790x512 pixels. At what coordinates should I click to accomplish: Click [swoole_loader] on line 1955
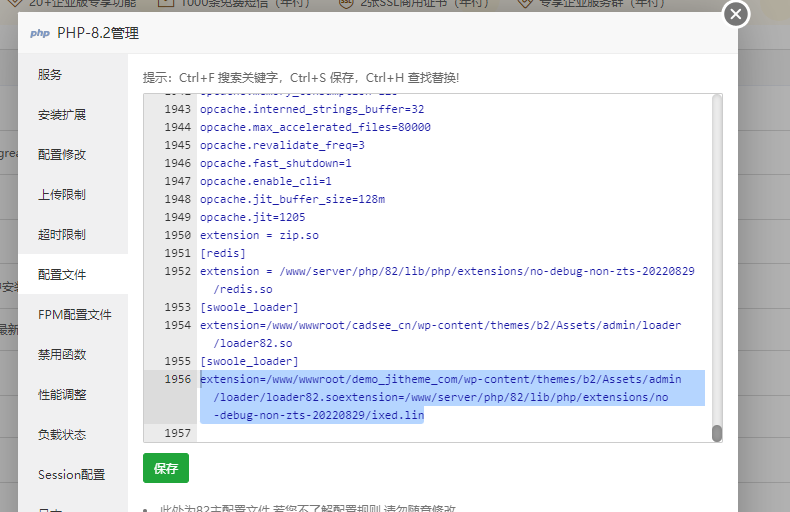pyautogui.click(x=249, y=361)
